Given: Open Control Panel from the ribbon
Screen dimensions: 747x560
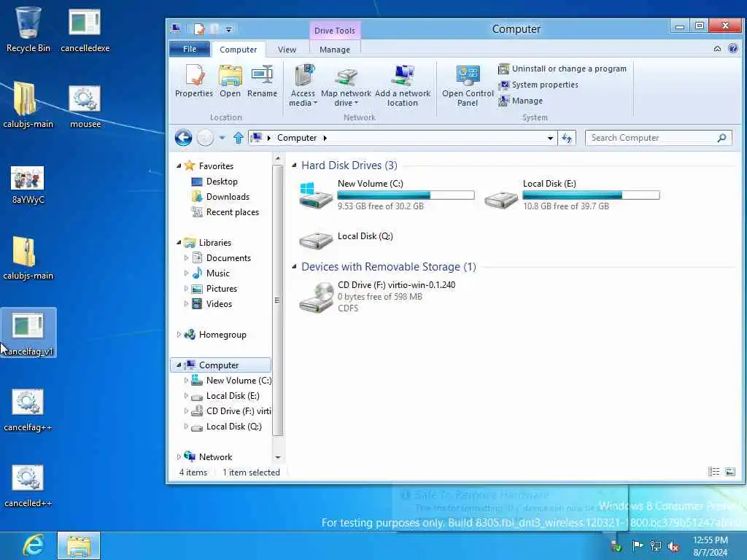Looking at the screenshot, I should [468, 86].
